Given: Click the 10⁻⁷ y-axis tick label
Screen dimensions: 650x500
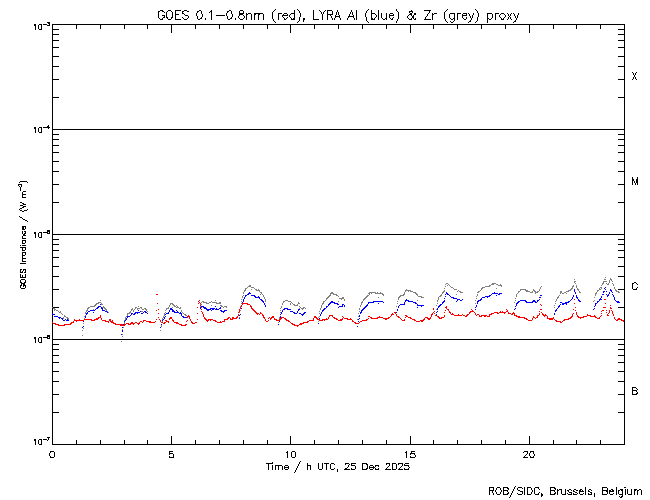Looking at the screenshot, I should 37,442.
